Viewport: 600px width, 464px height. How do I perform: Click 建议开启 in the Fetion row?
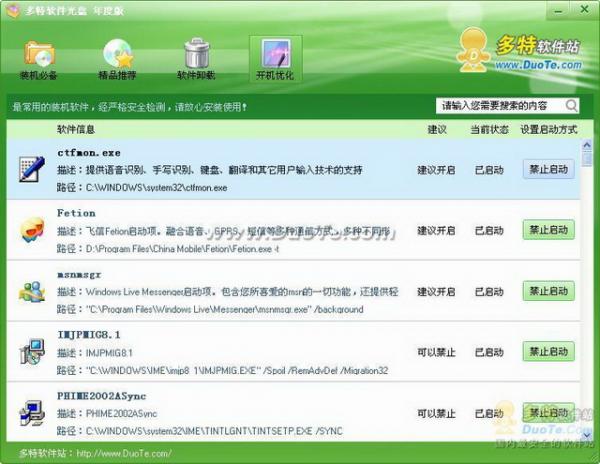pyautogui.click(x=436, y=231)
